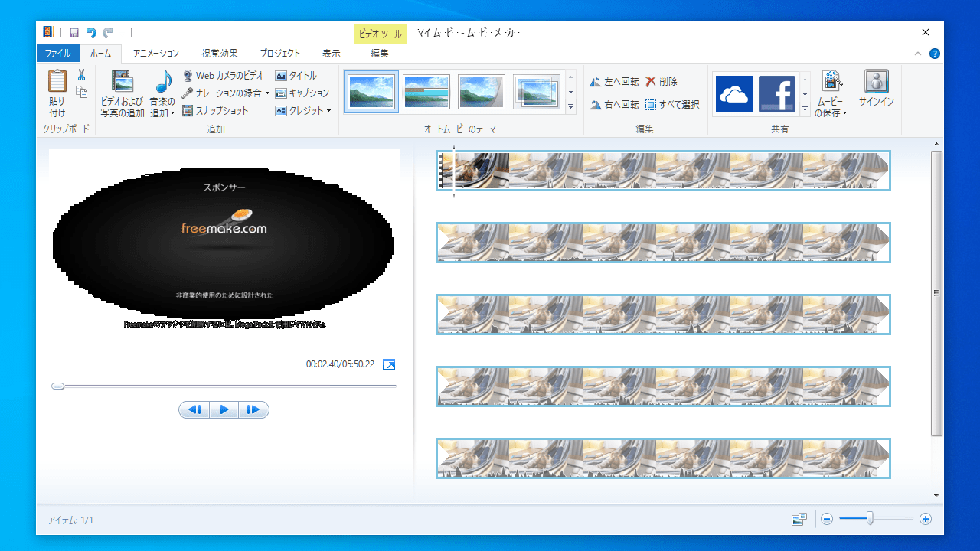Add a タイトル to the movie
980x551 pixels.
296,76
